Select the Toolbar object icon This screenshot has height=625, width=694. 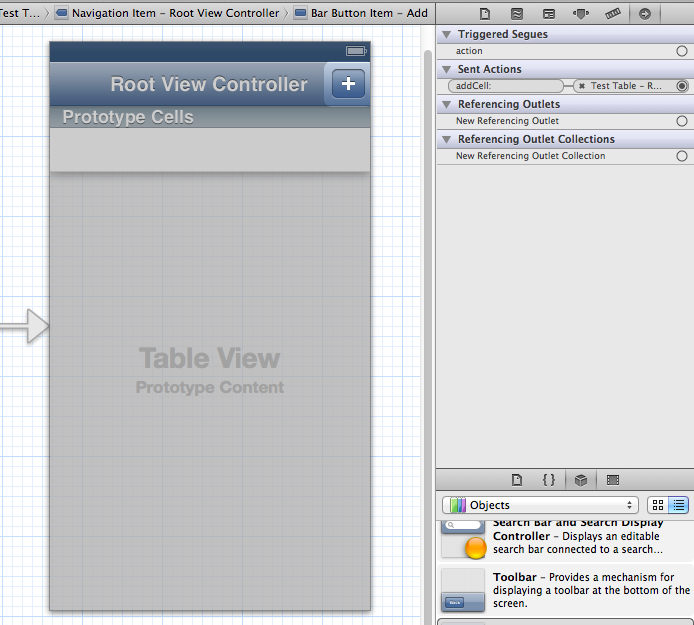463,590
